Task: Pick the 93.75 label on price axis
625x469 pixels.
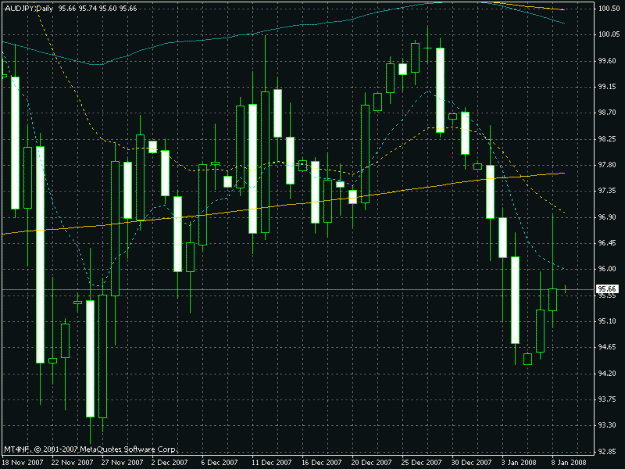Action: pos(608,400)
